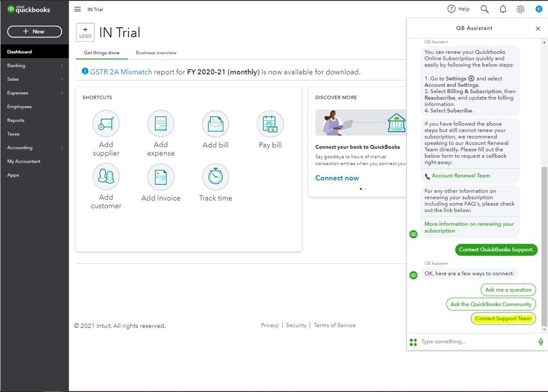Activate the microphone in QB Assistant
The height and width of the screenshot is (392, 548).
(541, 342)
